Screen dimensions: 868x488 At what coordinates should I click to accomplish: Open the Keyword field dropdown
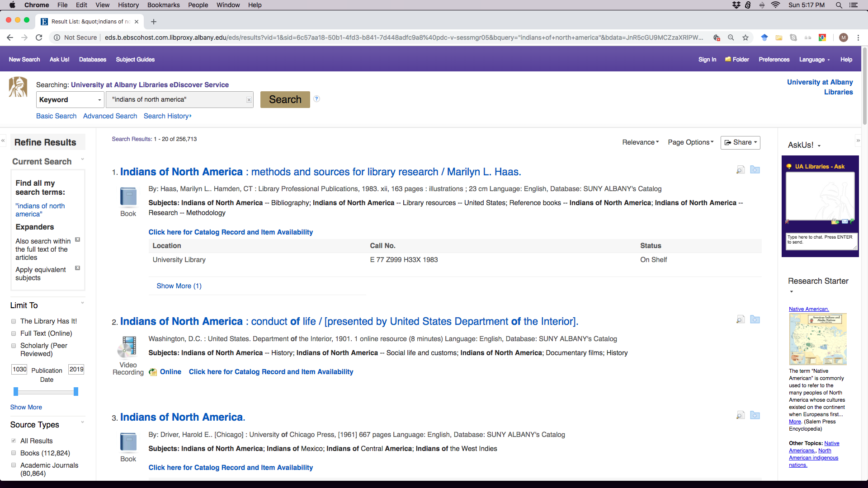(70, 100)
